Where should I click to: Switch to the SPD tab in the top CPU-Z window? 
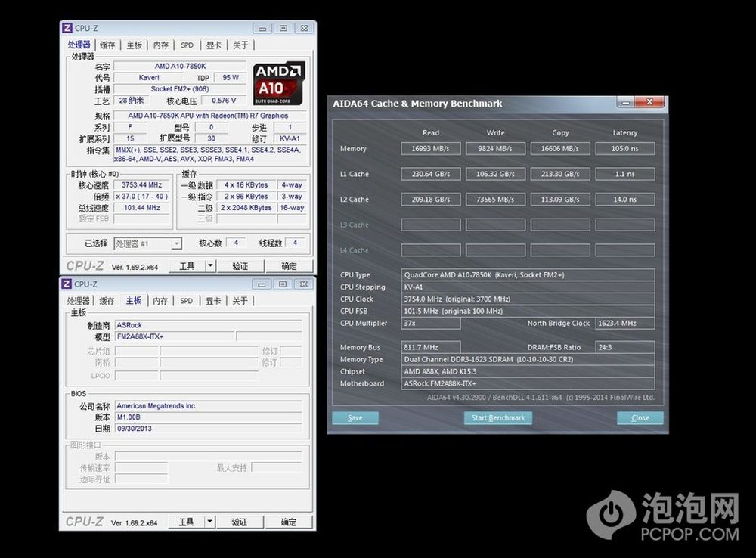click(187, 45)
